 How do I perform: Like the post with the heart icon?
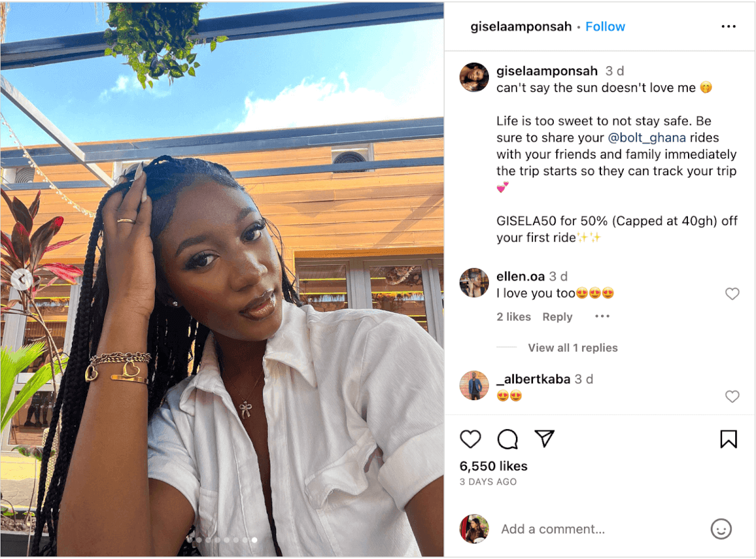pos(471,439)
